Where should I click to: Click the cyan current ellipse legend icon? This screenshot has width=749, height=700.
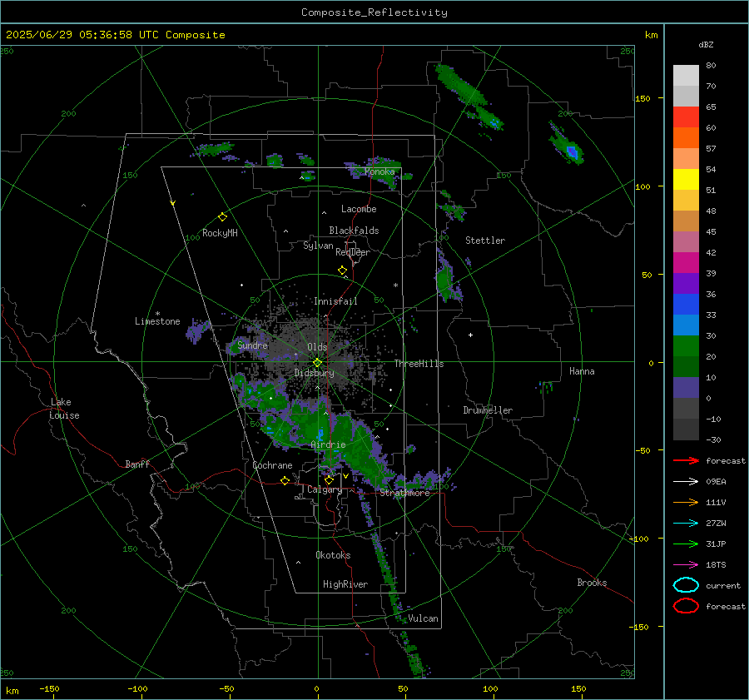click(x=686, y=585)
